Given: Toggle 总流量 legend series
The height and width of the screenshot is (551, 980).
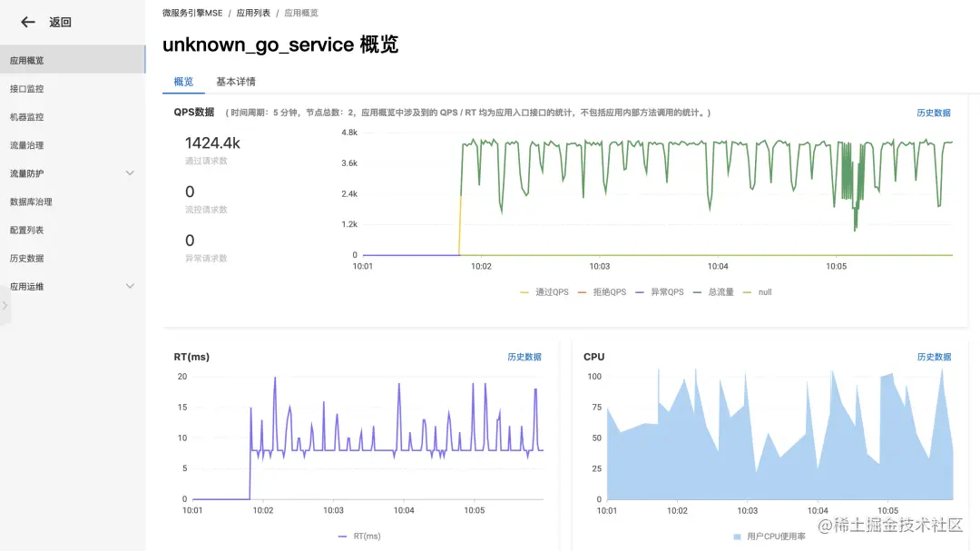Looking at the screenshot, I should tap(713, 292).
